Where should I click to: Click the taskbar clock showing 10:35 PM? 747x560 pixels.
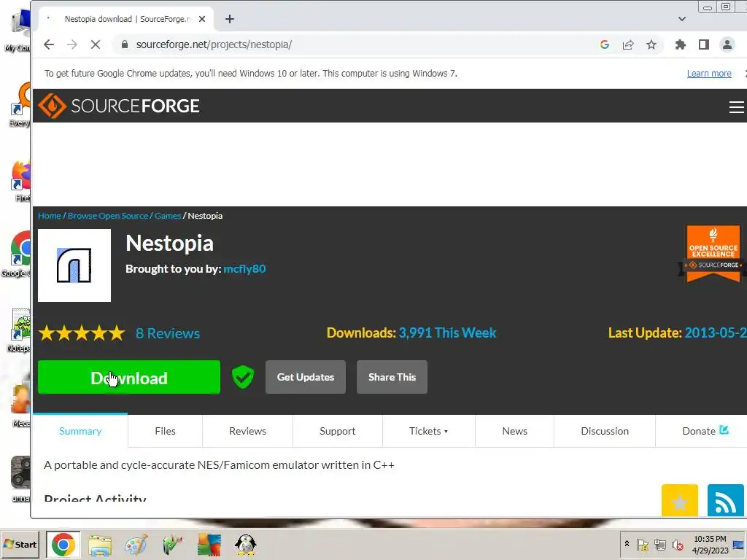[x=710, y=544]
